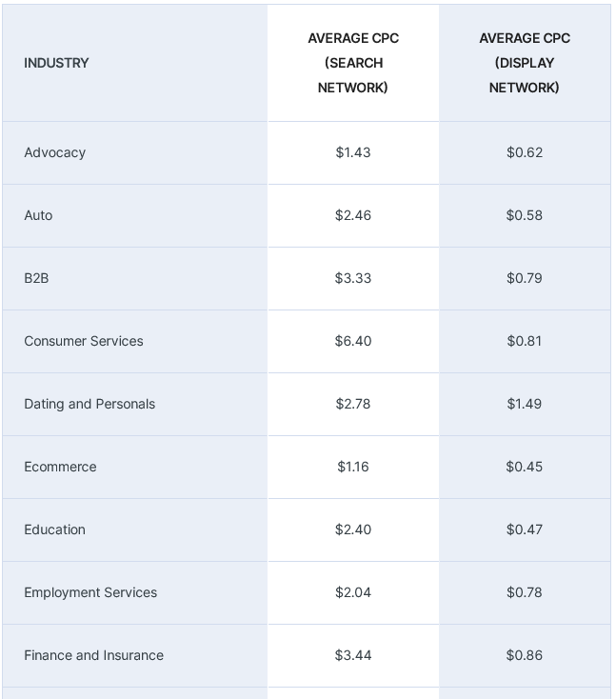616x699 pixels.
Task: Click the $1.49 display CPC value
Action: click(525, 404)
